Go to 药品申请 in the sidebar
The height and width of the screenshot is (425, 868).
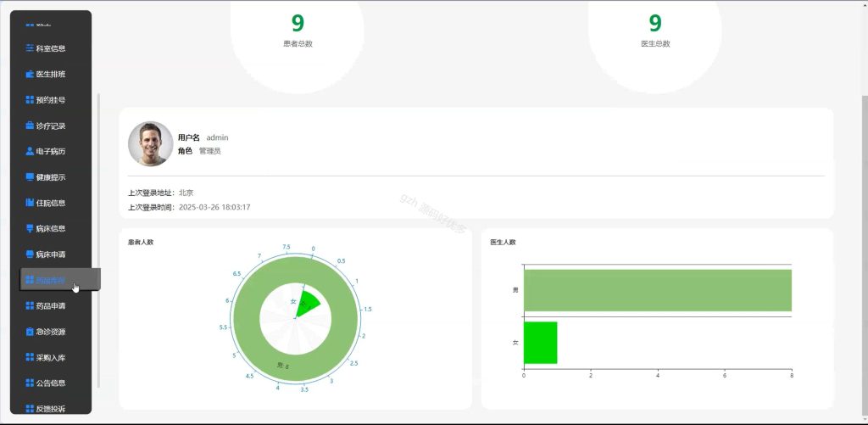point(46,306)
